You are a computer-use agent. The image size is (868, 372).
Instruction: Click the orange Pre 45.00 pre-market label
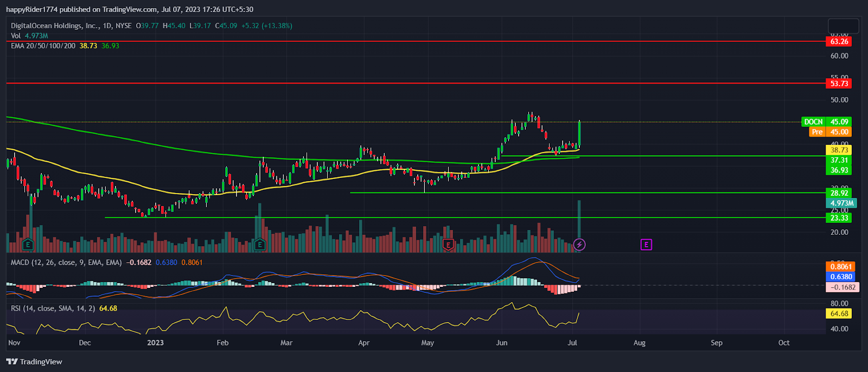[x=831, y=132]
